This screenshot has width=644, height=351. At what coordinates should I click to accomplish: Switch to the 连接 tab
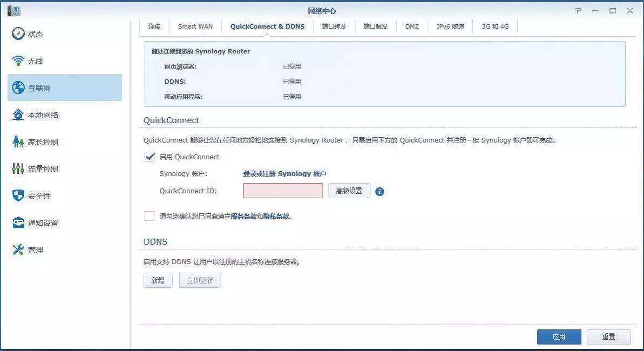click(x=154, y=26)
